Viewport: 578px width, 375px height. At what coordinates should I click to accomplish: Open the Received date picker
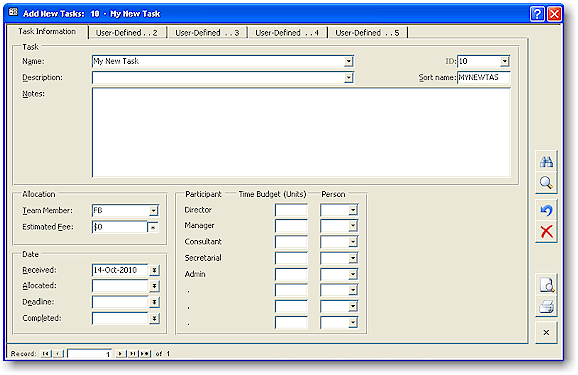(154, 270)
